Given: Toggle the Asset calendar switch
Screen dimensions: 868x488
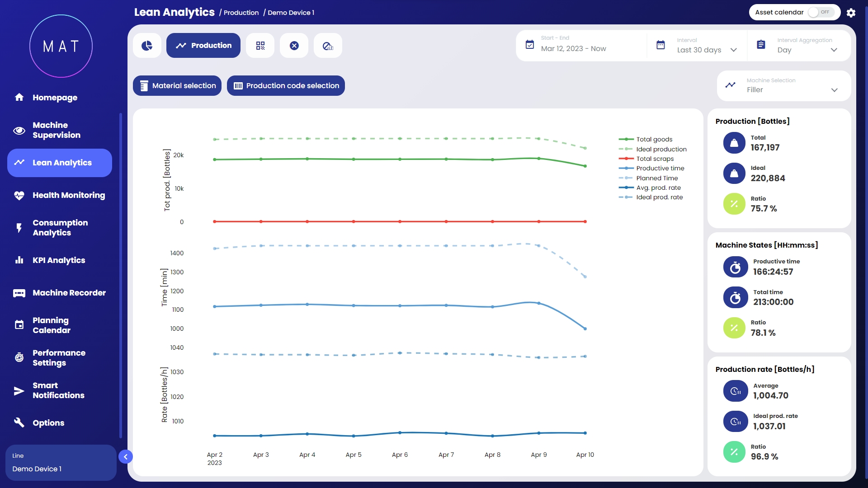Looking at the screenshot, I should pyautogui.click(x=821, y=12).
